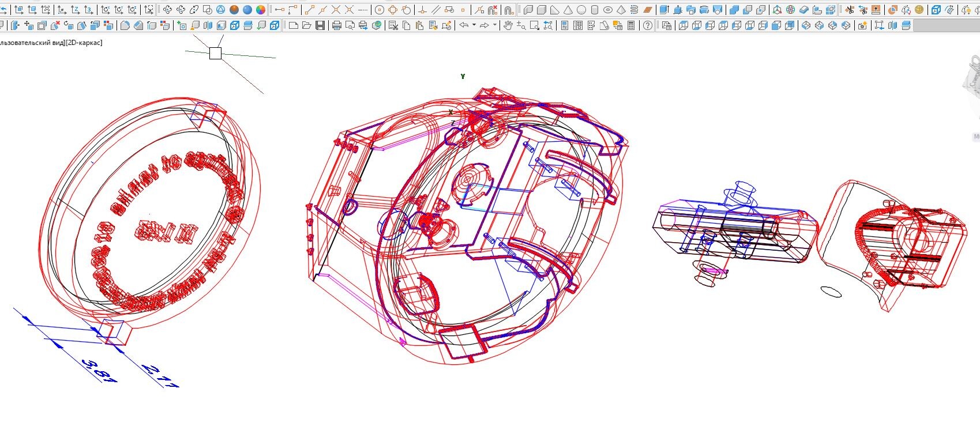
Task: Draw a solid Box
Action: 541,10
